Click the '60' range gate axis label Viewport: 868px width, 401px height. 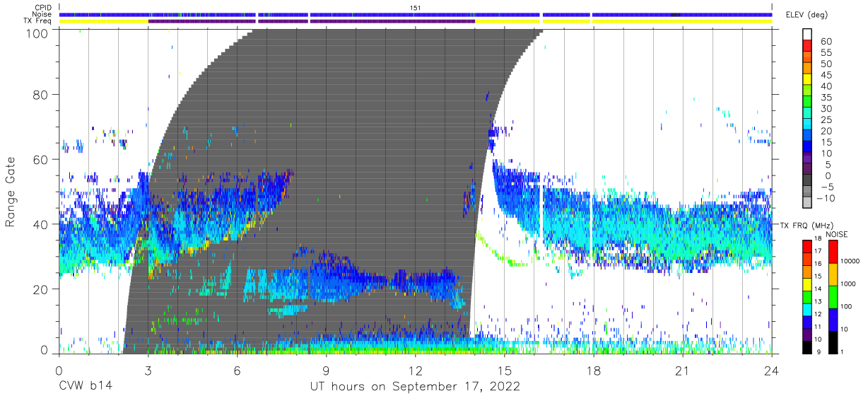point(41,160)
